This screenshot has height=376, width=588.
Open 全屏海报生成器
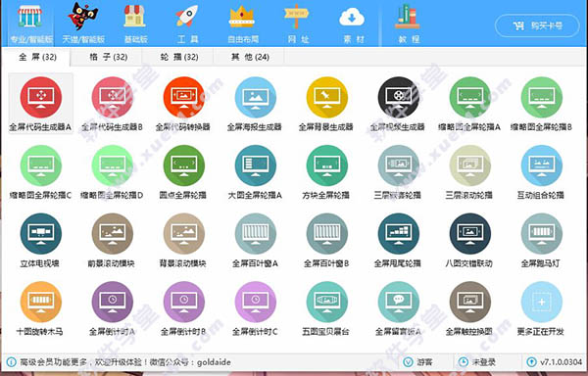click(x=255, y=104)
